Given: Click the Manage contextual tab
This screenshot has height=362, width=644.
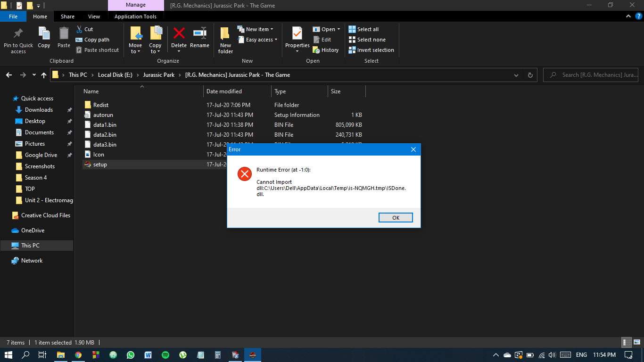Looking at the screenshot, I should (135, 6).
